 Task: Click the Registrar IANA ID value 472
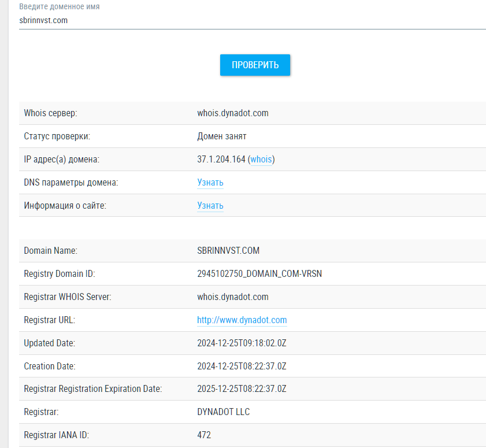coord(204,435)
